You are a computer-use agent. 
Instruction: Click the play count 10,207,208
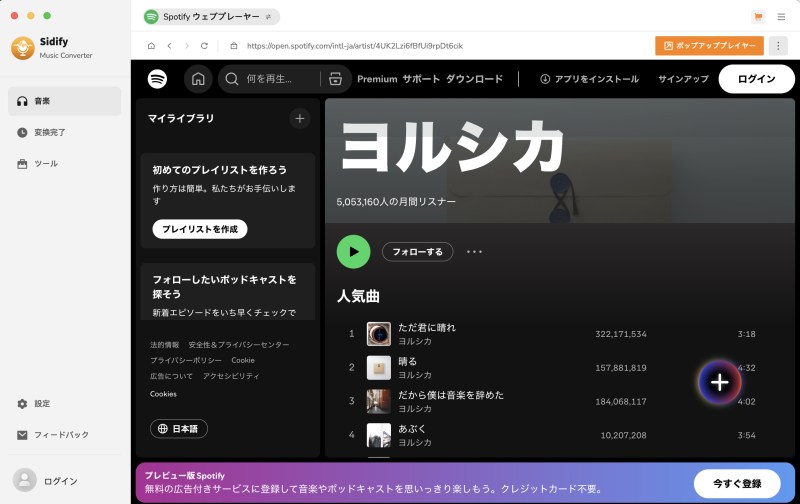pos(623,435)
